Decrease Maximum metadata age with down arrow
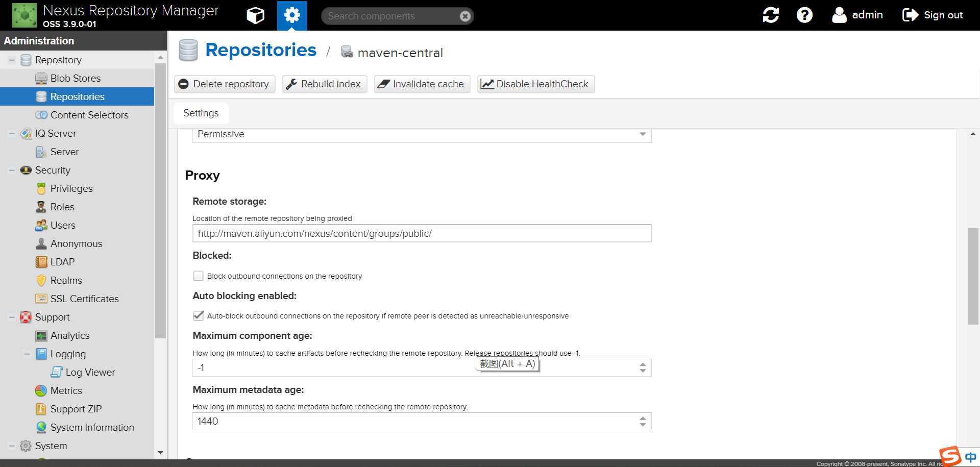The width and height of the screenshot is (980, 467). pyautogui.click(x=643, y=424)
